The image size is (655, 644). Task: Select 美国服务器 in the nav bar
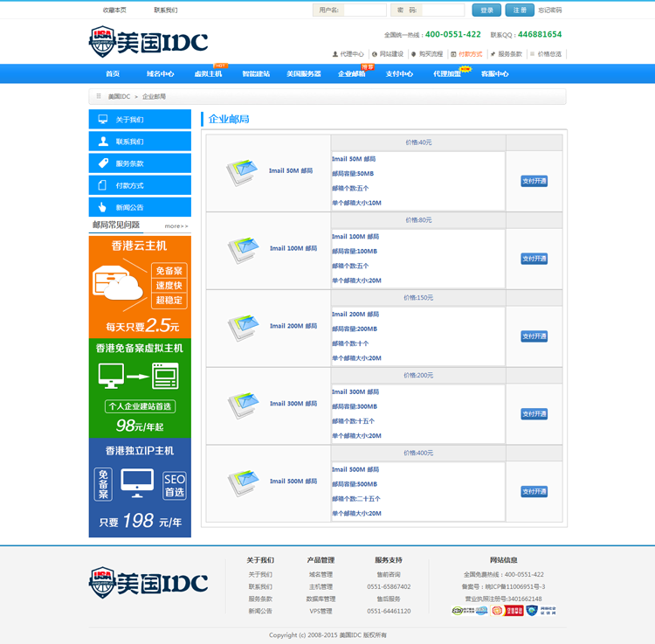304,74
